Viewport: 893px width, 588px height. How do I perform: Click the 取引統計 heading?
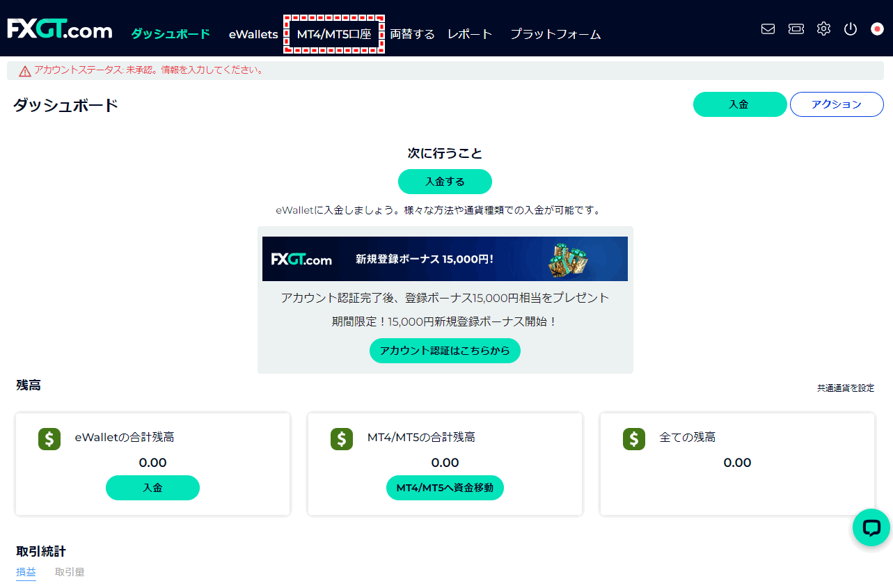[41, 551]
